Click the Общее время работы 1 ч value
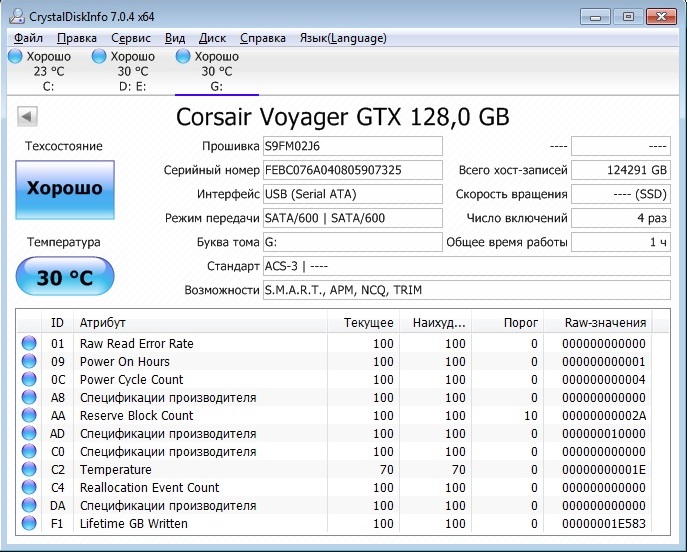 coord(621,242)
